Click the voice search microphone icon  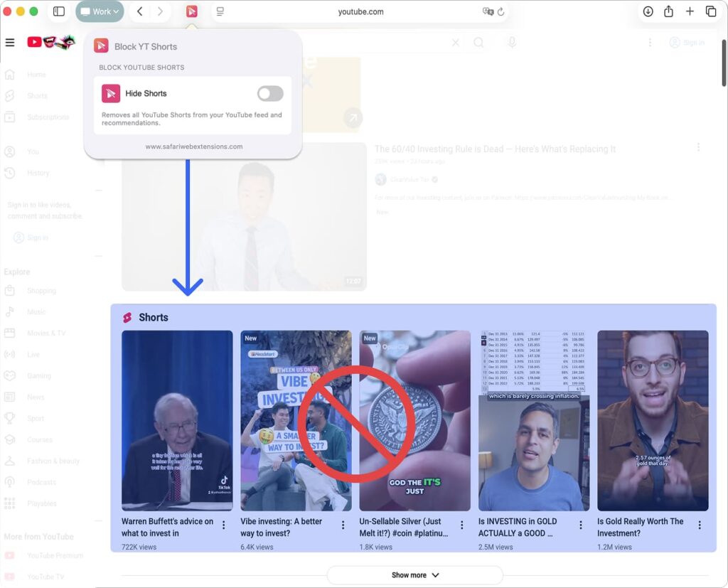[512, 43]
